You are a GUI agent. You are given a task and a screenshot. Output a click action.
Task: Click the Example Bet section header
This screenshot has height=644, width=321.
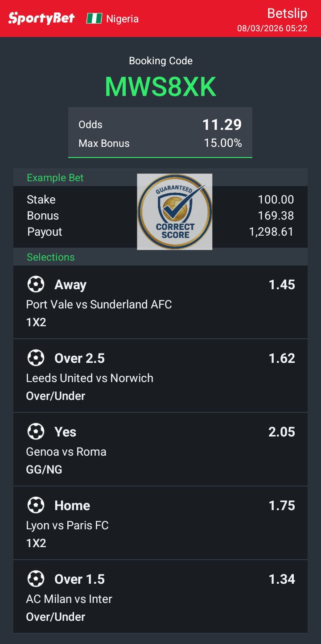pyautogui.click(x=55, y=178)
